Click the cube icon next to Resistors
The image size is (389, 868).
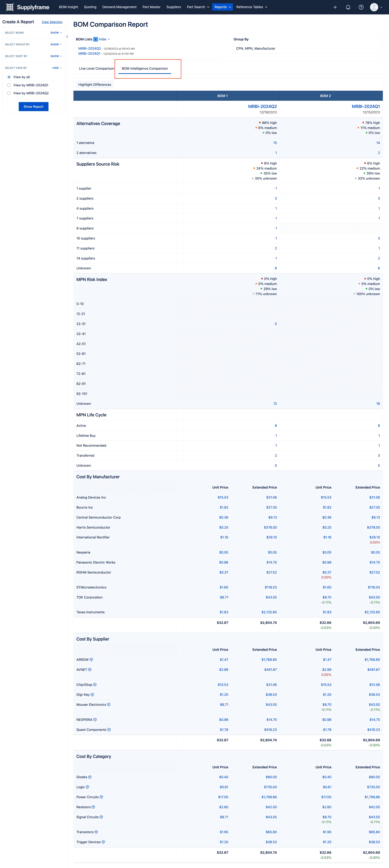pyautogui.click(x=94, y=807)
